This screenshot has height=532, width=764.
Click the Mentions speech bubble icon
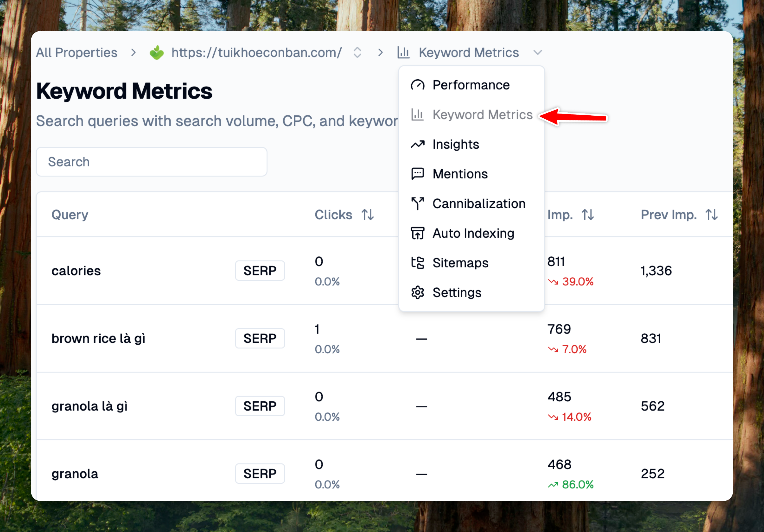pos(417,174)
